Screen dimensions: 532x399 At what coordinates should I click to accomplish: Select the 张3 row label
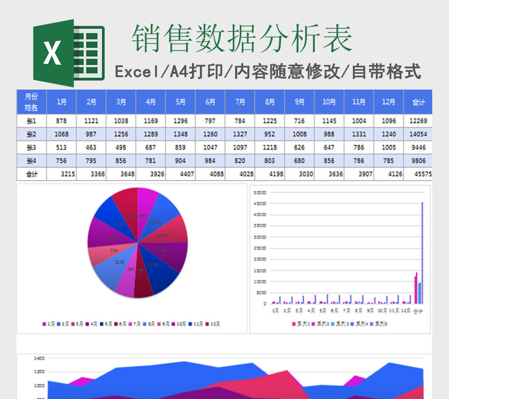[31, 148]
